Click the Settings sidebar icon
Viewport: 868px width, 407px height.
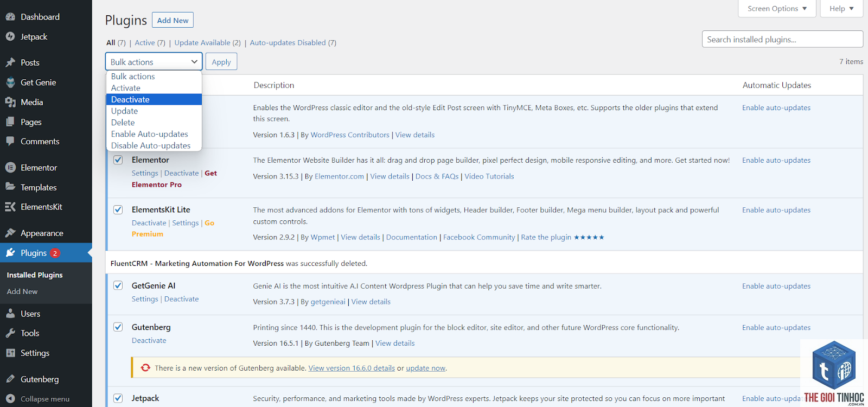[10, 353]
